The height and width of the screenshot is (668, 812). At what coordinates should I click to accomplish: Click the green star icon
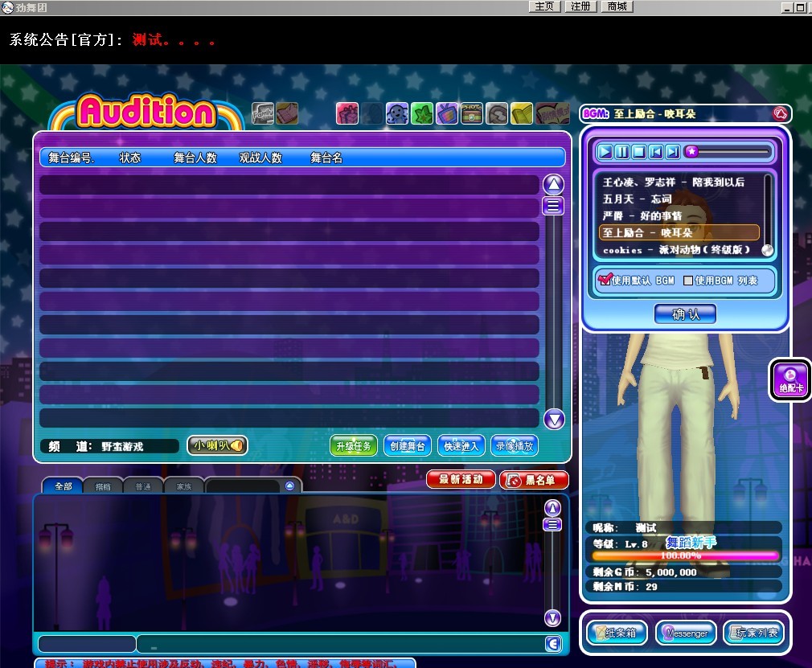[x=422, y=114]
